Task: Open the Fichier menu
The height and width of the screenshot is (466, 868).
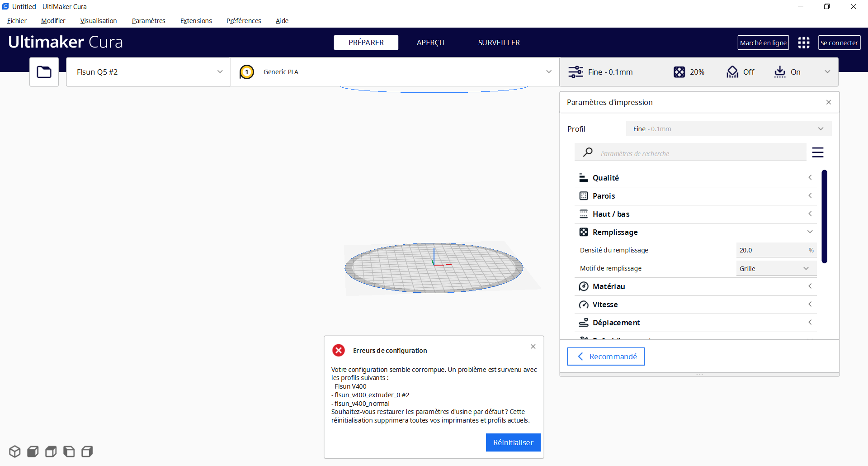Action: [17, 21]
